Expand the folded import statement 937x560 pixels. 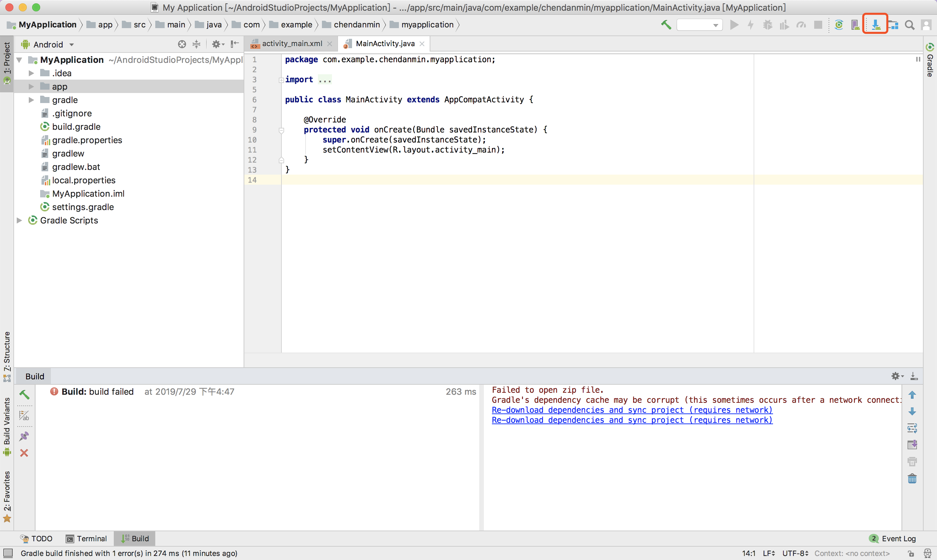pyautogui.click(x=281, y=80)
